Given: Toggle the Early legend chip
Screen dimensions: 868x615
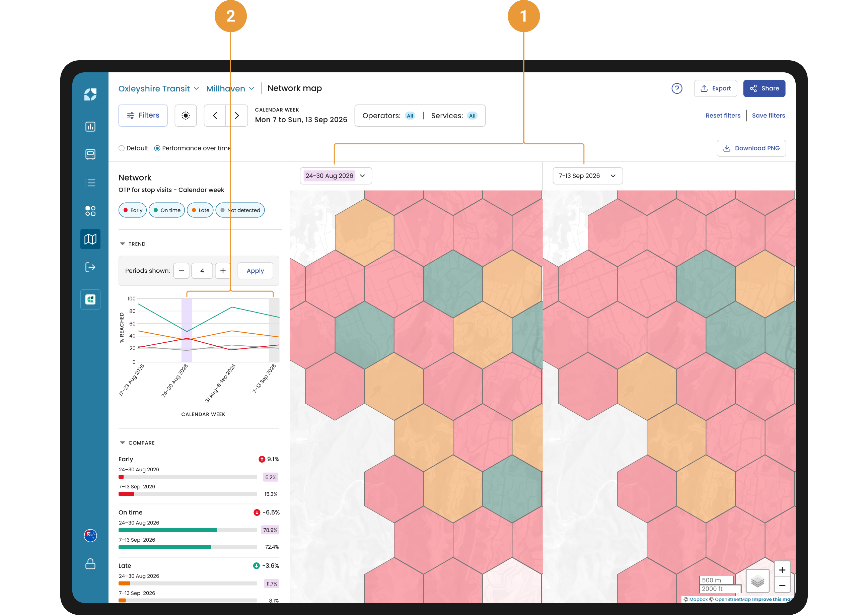Looking at the screenshot, I should (133, 210).
